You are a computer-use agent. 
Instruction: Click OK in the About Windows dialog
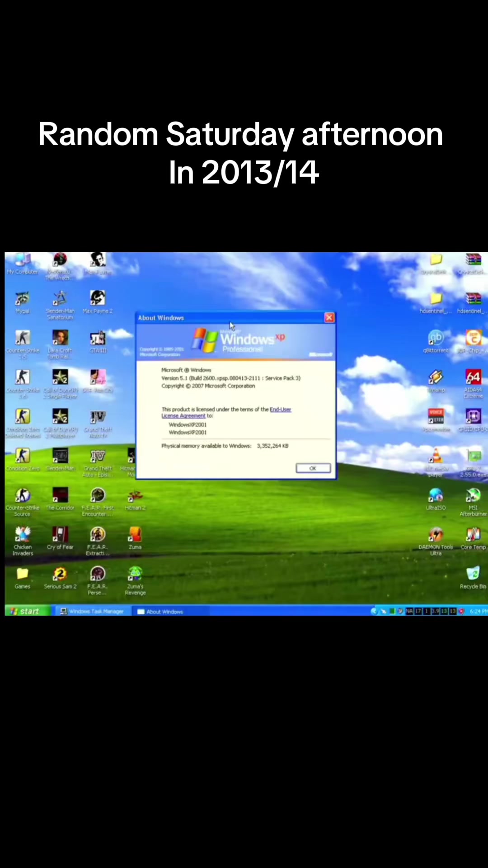point(313,468)
